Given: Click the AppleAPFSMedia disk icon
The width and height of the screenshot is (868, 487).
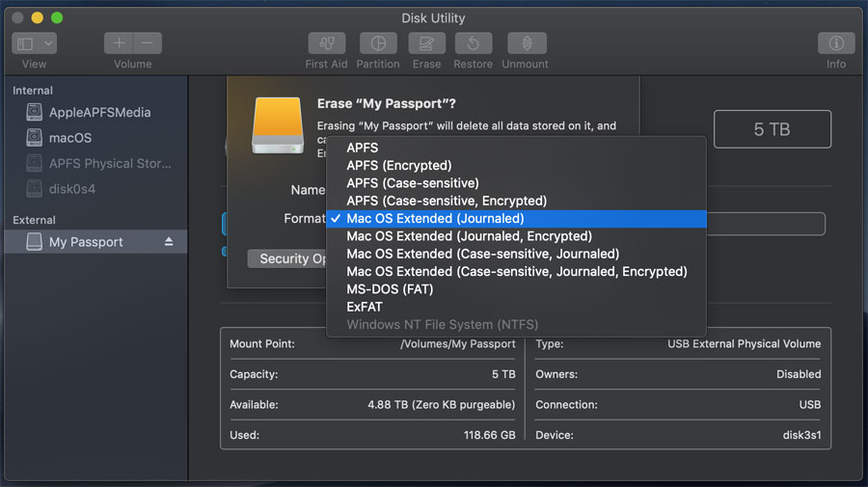Looking at the screenshot, I should (x=35, y=112).
